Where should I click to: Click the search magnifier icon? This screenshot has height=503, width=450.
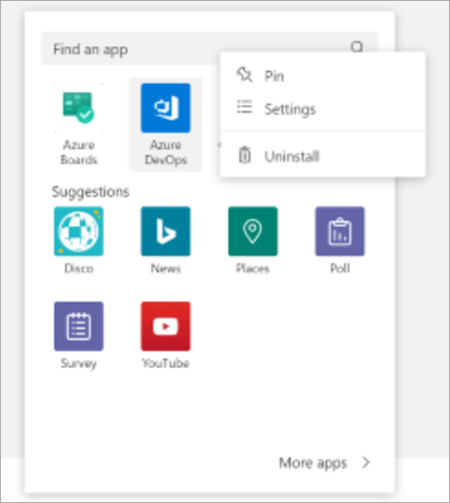(x=357, y=47)
